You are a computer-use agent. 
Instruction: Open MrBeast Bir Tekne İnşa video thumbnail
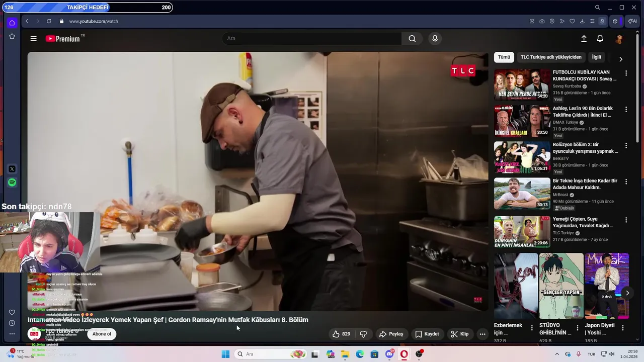tap(522, 194)
